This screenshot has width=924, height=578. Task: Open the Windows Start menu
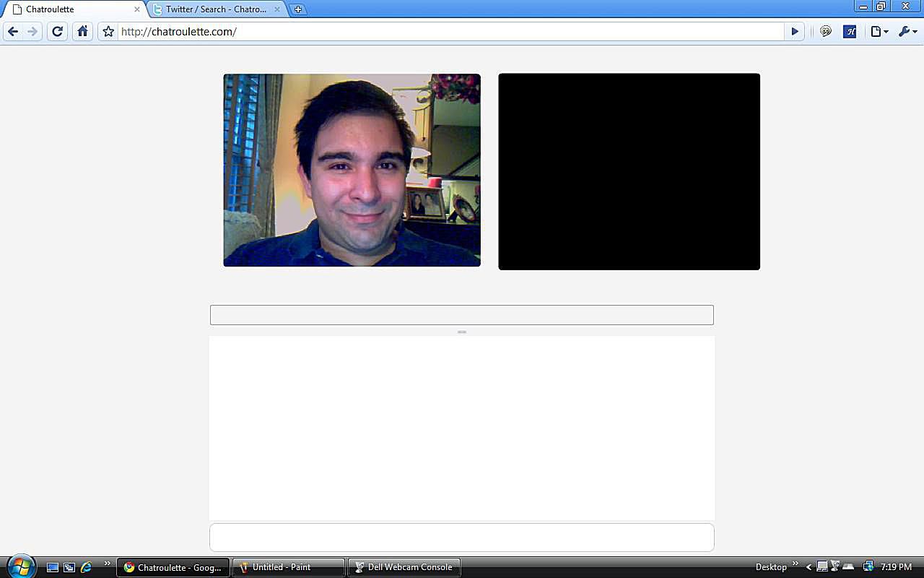[21, 566]
